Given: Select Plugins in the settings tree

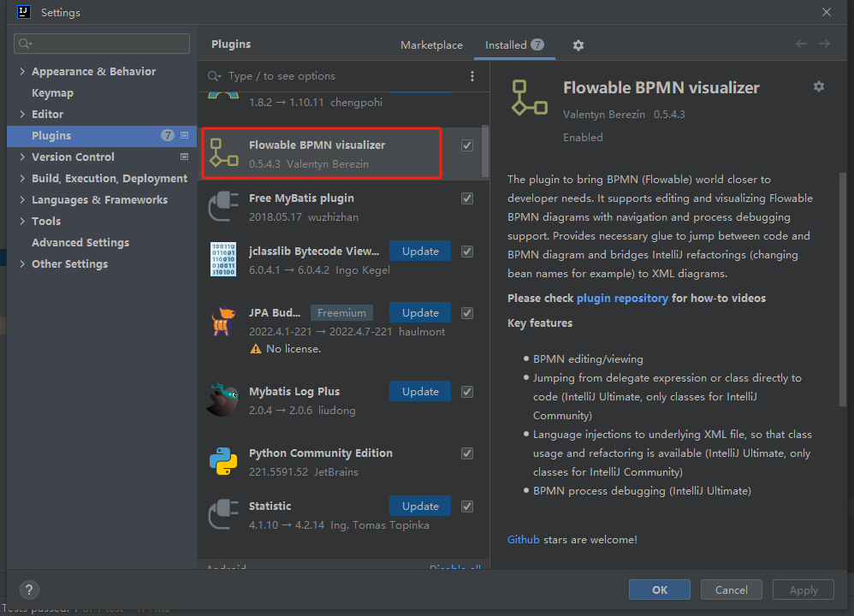Looking at the screenshot, I should pyautogui.click(x=102, y=136).
